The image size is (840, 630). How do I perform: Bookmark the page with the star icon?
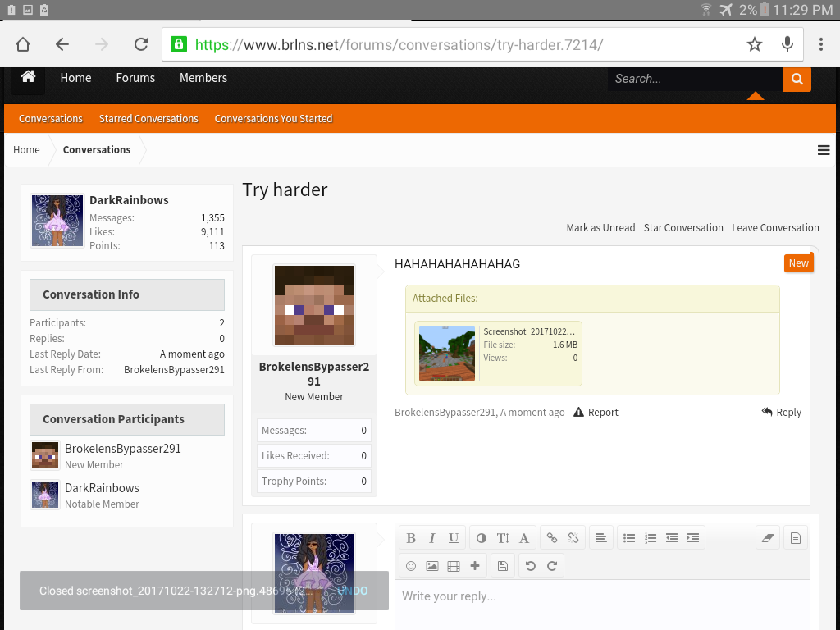755,44
